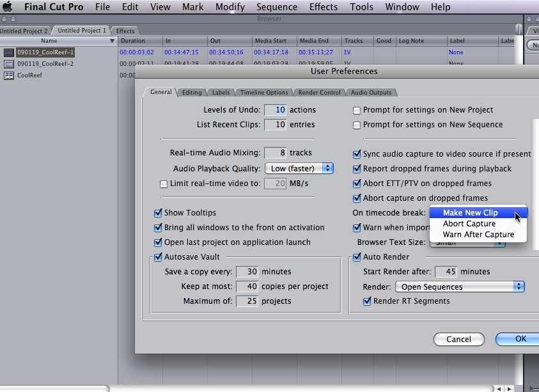Uncheck Bring all windows to the front
539x392 pixels.
(x=158, y=228)
